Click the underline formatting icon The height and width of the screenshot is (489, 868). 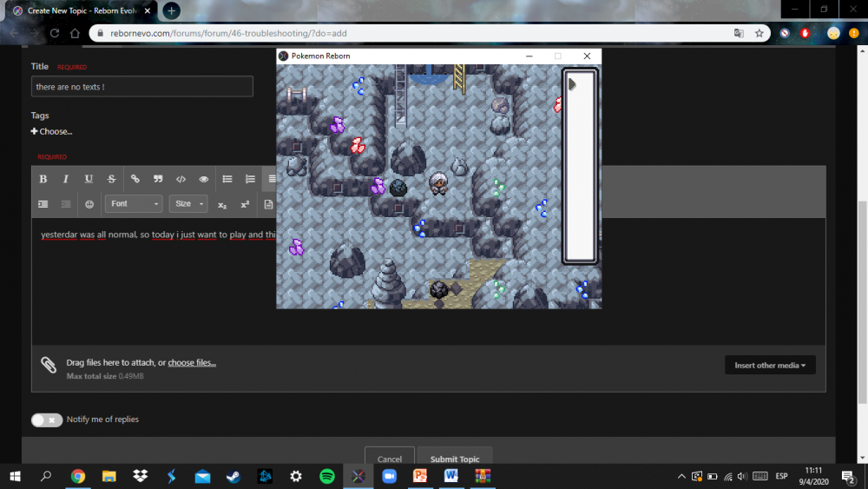click(x=89, y=179)
